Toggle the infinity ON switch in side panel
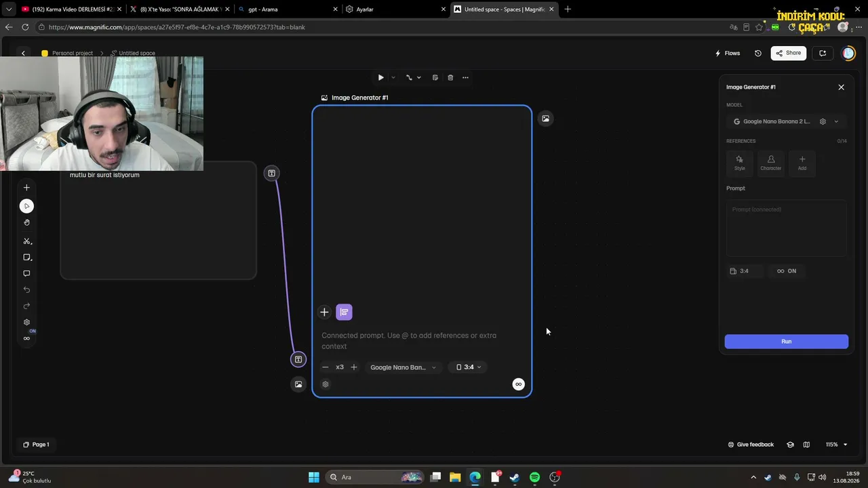This screenshot has width=868, height=488. [787, 271]
